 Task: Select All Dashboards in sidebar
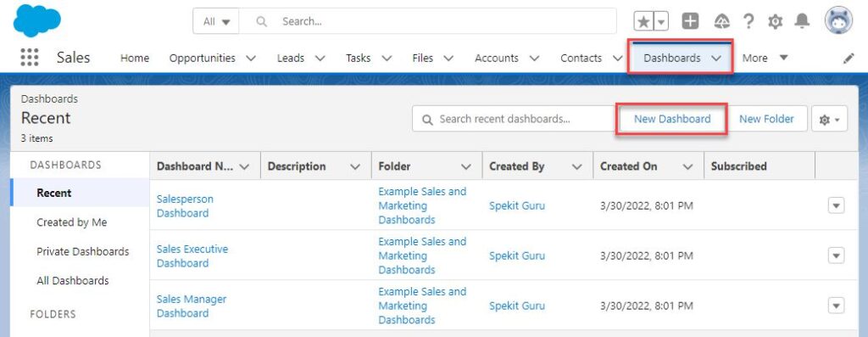[x=73, y=281]
